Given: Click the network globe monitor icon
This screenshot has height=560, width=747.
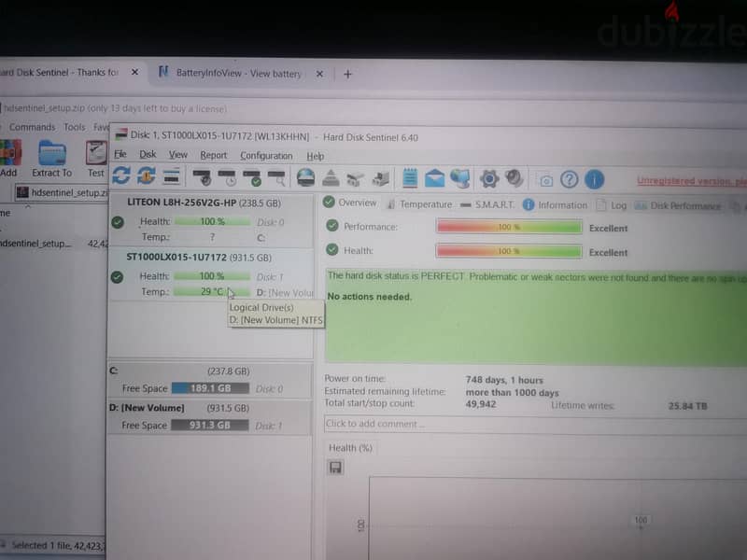Looking at the screenshot, I should point(459,178).
